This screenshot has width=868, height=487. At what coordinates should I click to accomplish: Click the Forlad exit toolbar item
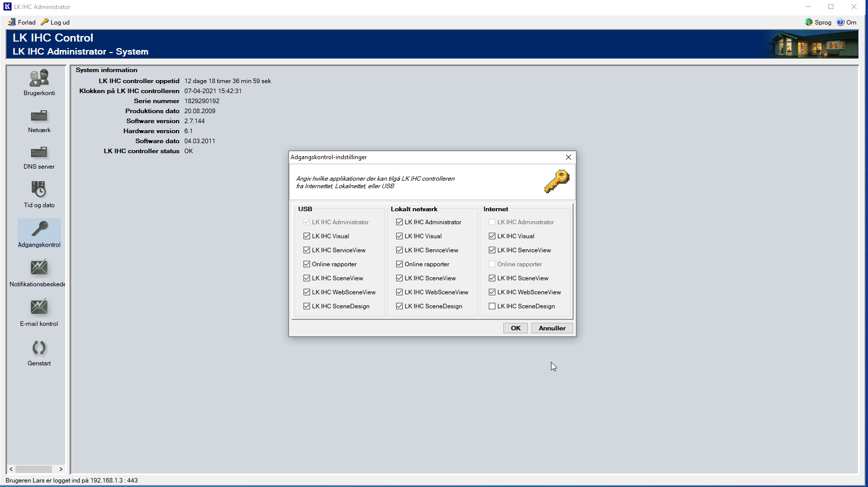click(22, 23)
